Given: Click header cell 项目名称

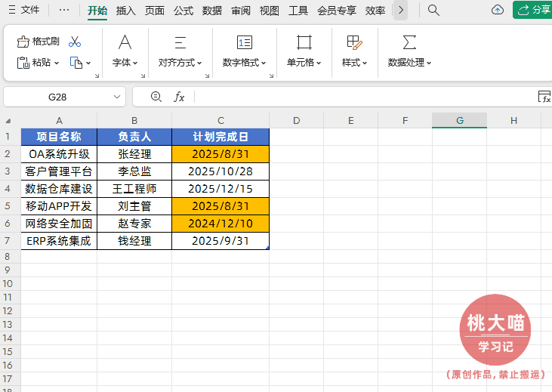Looking at the screenshot, I should [x=59, y=137].
